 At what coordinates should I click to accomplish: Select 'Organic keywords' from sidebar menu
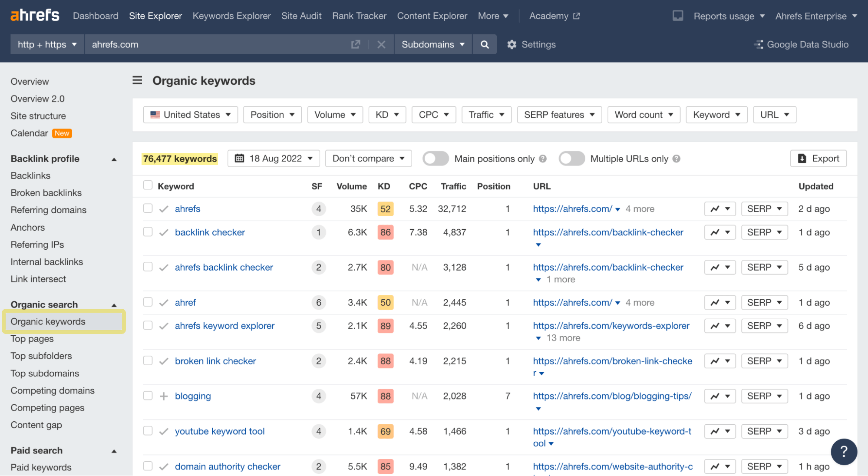pos(48,321)
